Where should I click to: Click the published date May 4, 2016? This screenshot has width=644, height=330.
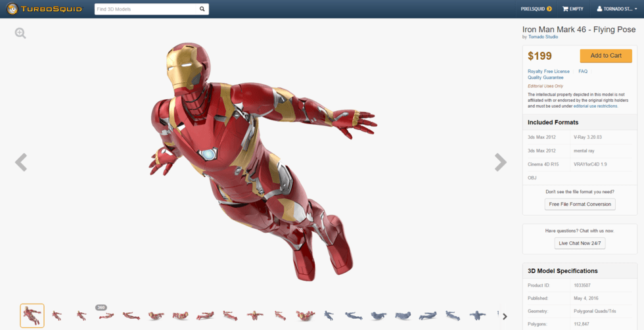point(586,298)
